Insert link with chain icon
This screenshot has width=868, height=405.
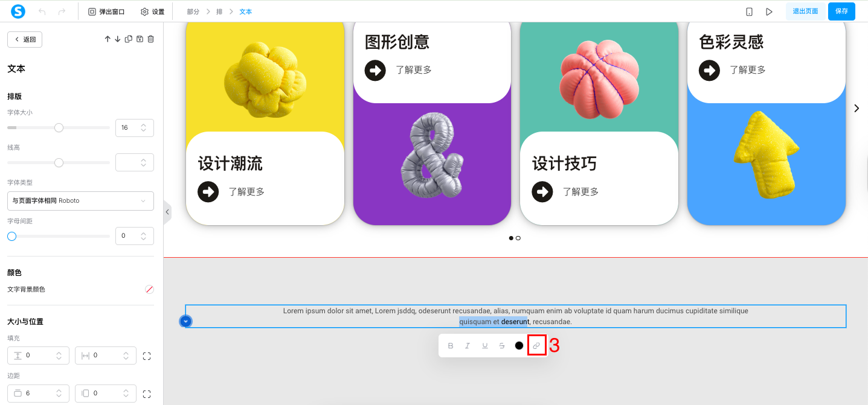click(536, 346)
